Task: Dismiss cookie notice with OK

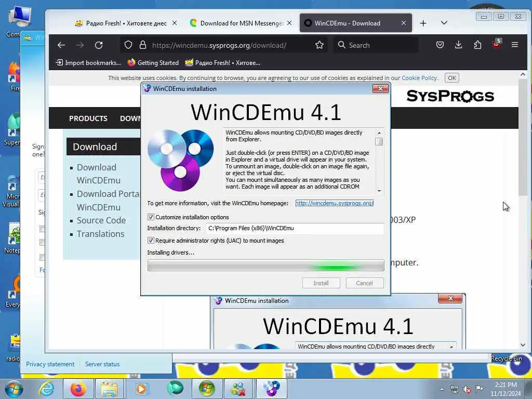Action: pyautogui.click(x=452, y=78)
